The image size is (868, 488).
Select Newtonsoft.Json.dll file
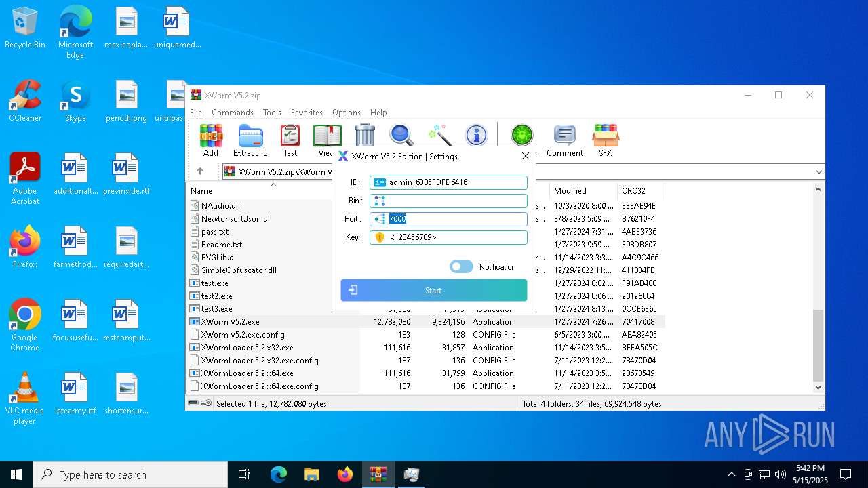pyautogui.click(x=237, y=219)
